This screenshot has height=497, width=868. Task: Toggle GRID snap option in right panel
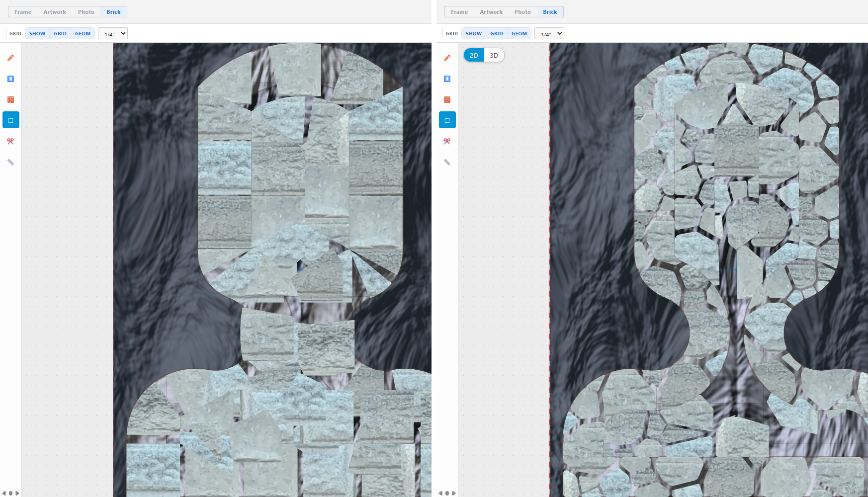[497, 34]
